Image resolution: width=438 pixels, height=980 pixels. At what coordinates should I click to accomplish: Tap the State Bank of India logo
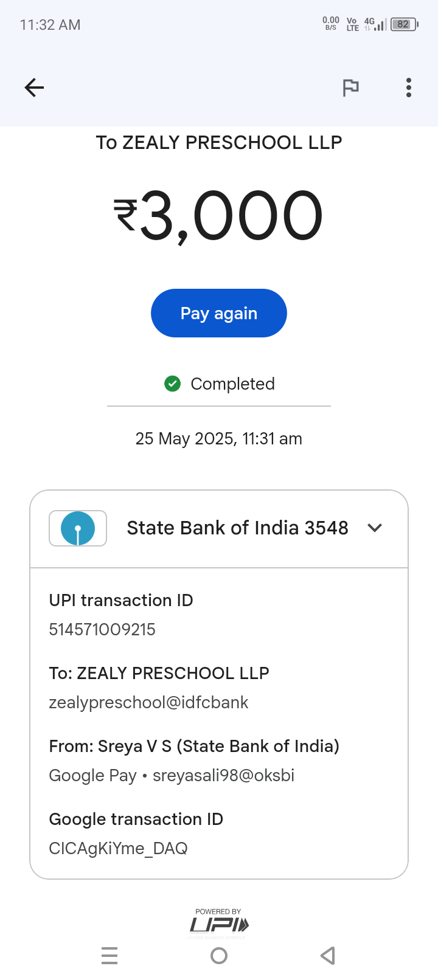coord(78,528)
